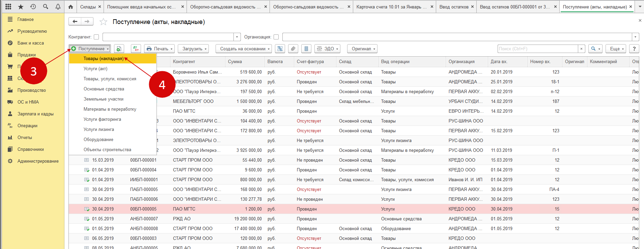This screenshot has height=249, width=644.
Task: Open the Оригинал dropdown
Action: point(362,49)
